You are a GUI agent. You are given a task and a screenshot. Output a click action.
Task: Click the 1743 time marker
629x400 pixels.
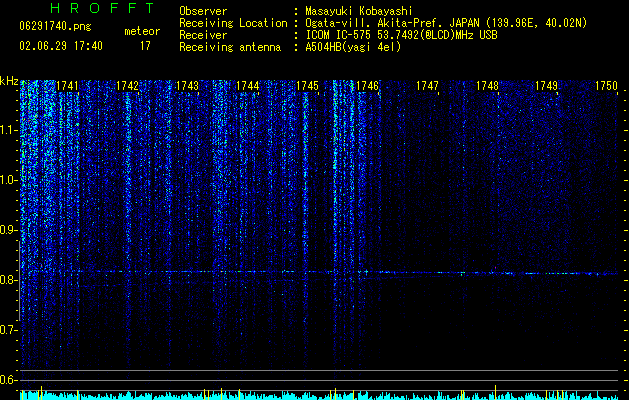(x=187, y=86)
